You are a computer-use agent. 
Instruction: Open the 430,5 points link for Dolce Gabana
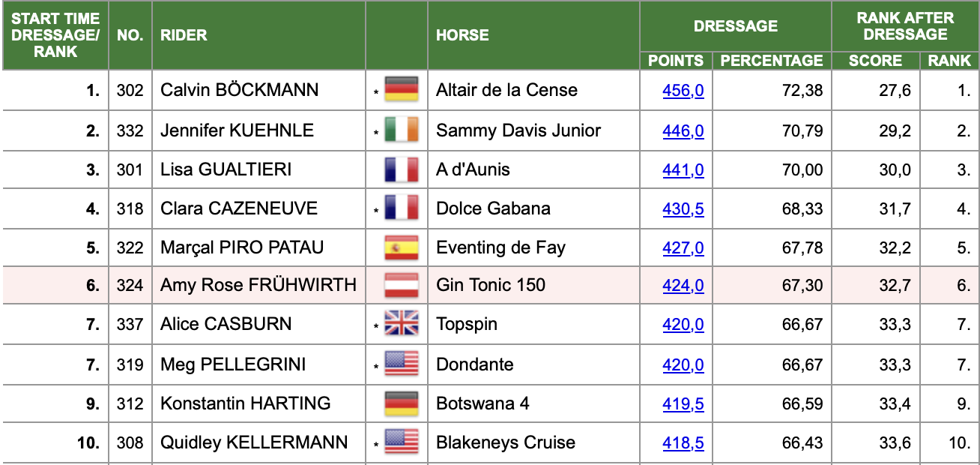683,209
